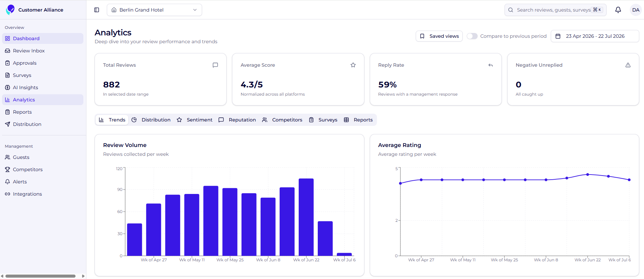644x279 pixels.
Task: Click the Review Inbox tray icon
Action: pyautogui.click(x=7, y=51)
